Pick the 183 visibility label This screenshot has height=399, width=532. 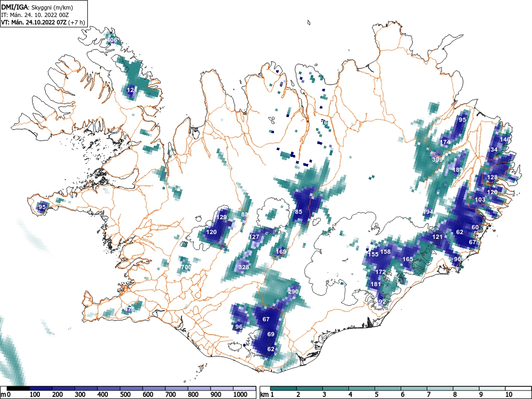(458, 170)
